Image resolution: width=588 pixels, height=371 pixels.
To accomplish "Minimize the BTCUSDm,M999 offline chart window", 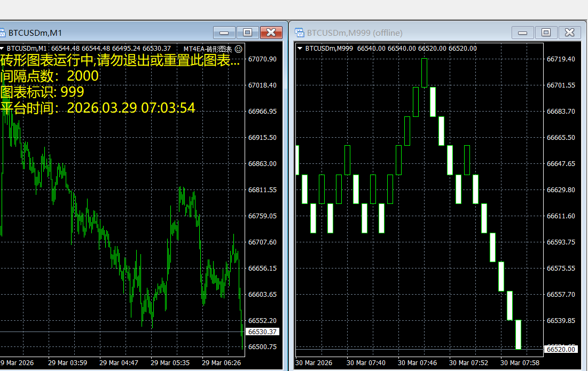I will point(522,33).
